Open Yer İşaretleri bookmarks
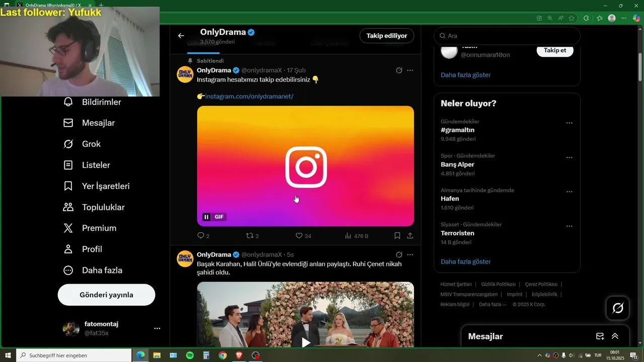The height and width of the screenshot is (362, 644). point(97,186)
